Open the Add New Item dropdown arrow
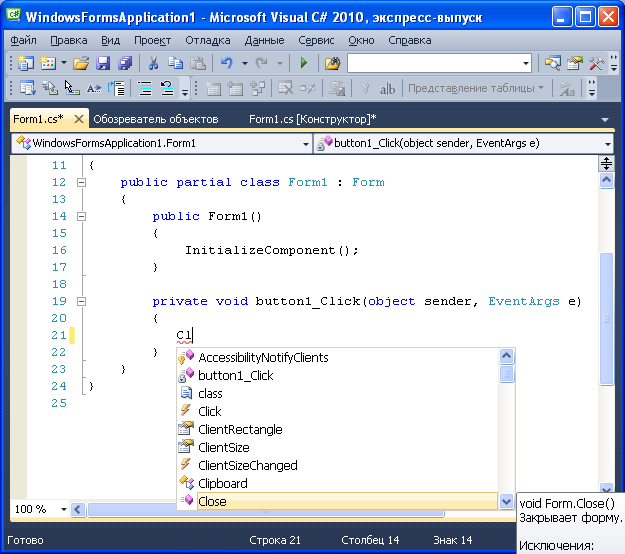Screen dimensions: 625x554 [x=64, y=63]
